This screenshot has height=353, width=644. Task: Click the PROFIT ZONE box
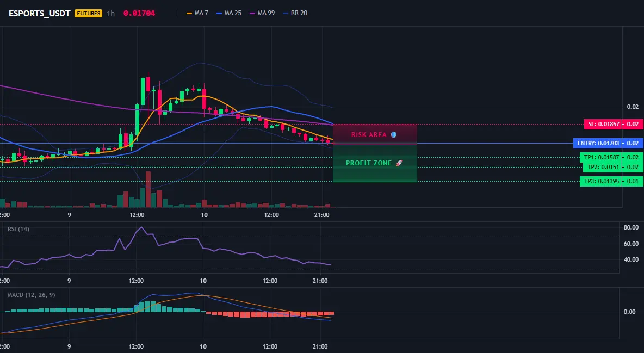(375, 163)
